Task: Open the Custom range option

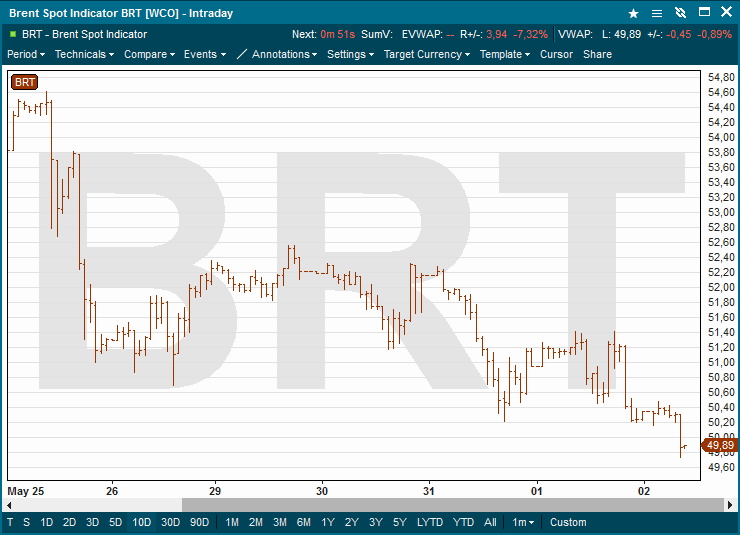Action: tap(568, 522)
